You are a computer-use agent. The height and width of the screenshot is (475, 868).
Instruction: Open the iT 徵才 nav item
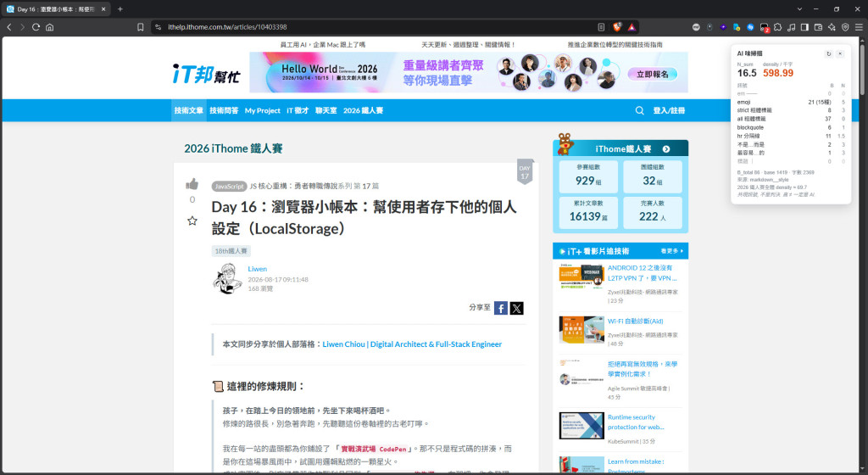298,110
